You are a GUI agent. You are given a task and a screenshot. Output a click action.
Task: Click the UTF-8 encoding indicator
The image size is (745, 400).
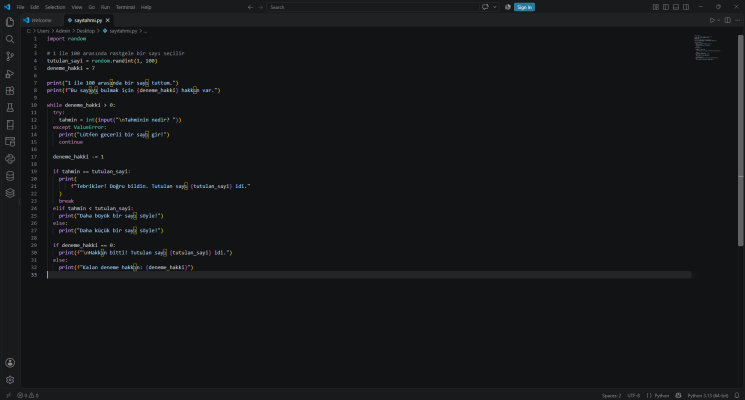633,395
